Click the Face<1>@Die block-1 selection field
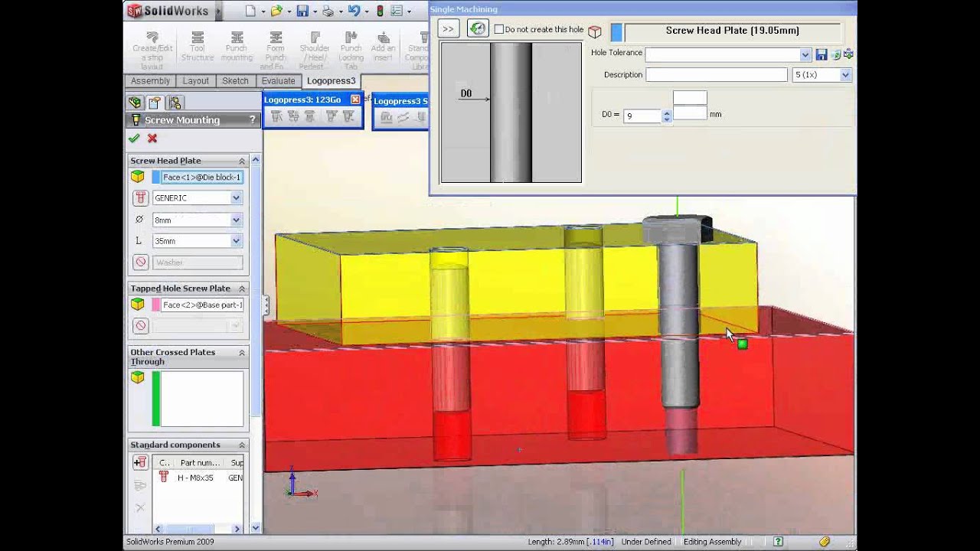Viewport: 980px width, 551px height. [202, 177]
